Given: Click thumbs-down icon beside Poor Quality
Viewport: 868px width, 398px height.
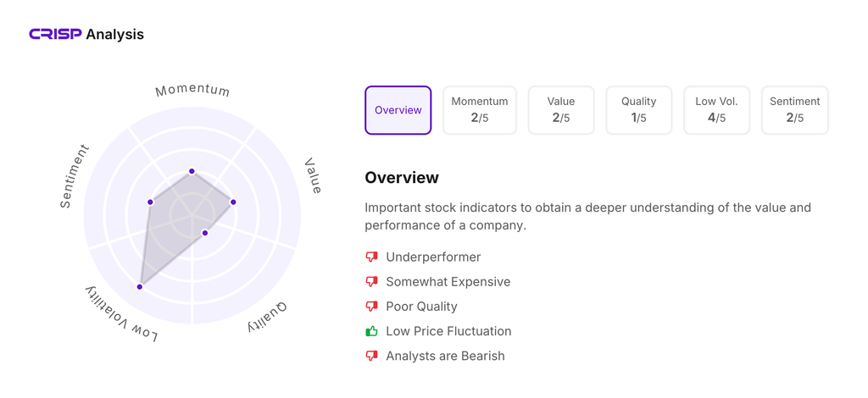Looking at the screenshot, I should click(x=371, y=306).
